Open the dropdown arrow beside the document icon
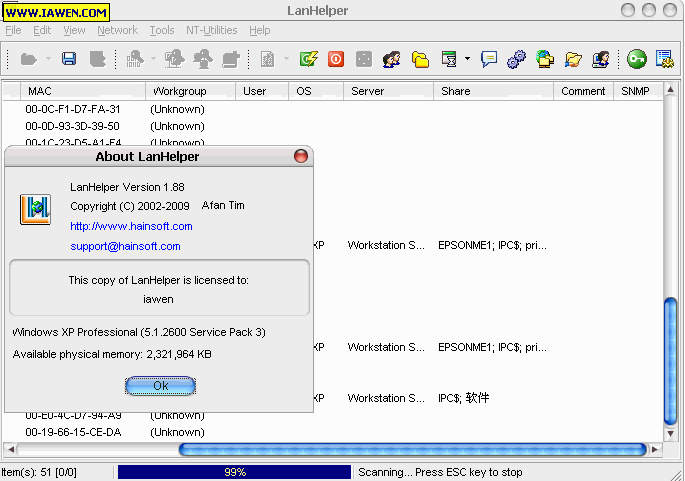 287,59
